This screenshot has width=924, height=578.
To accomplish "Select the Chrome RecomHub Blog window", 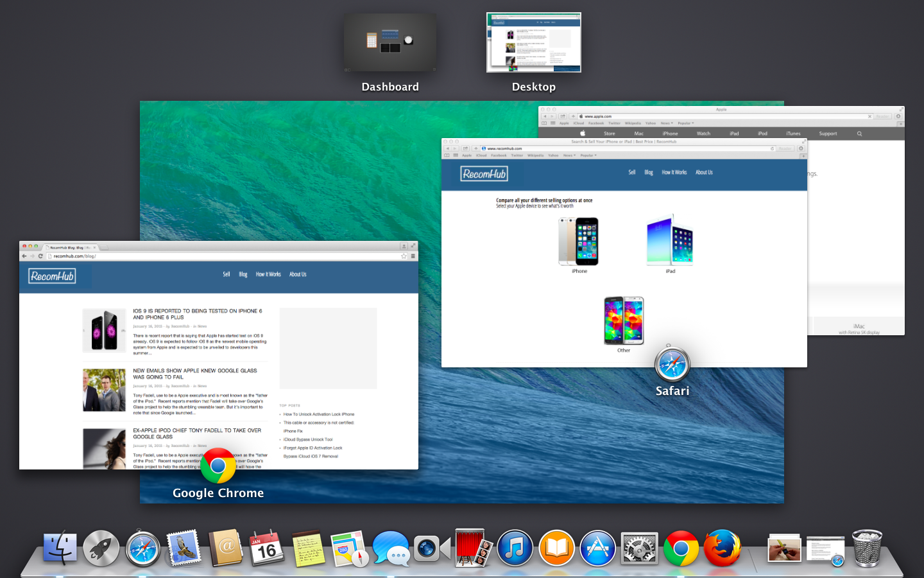I will [x=219, y=355].
